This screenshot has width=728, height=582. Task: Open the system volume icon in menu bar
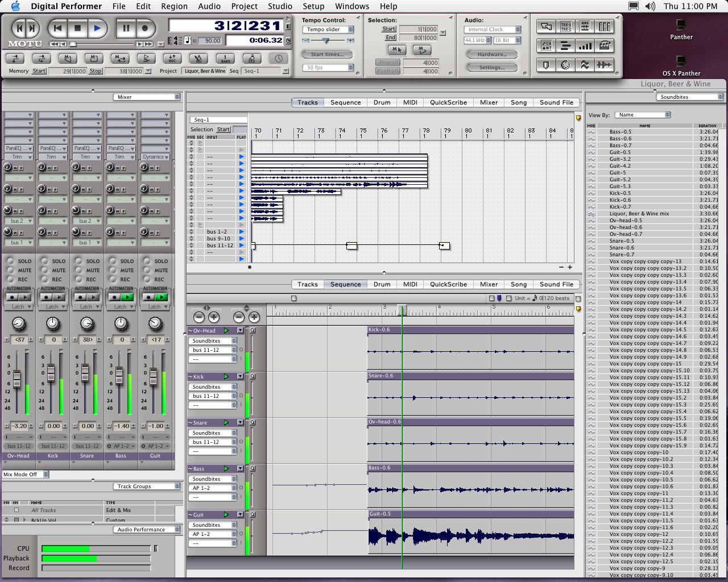click(x=651, y=6)
